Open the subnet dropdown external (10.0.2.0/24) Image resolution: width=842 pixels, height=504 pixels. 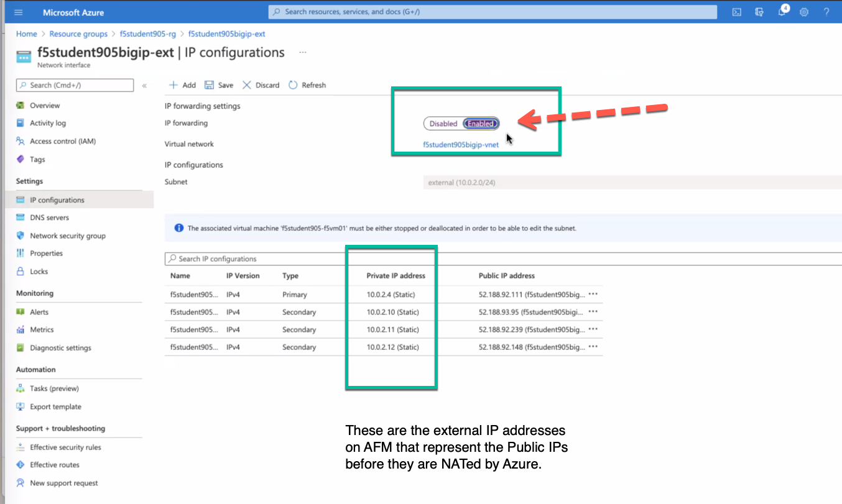(632, 183)
